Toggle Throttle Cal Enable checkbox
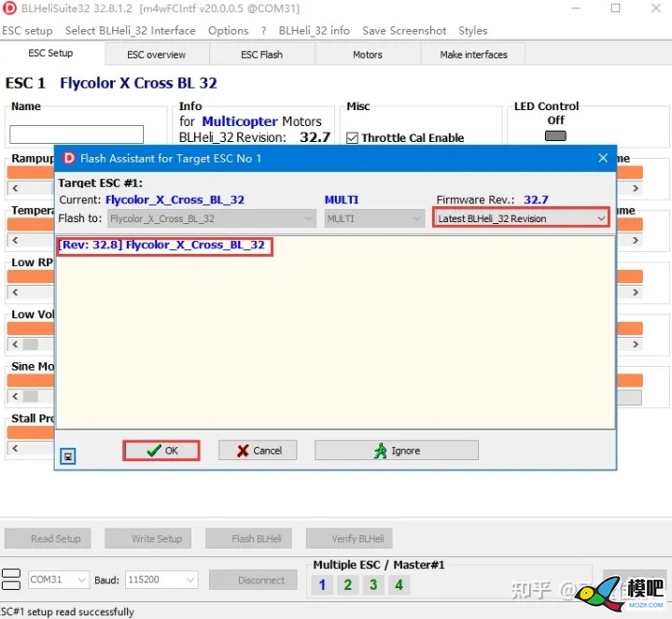672x619 pixels. pos(352,138)
